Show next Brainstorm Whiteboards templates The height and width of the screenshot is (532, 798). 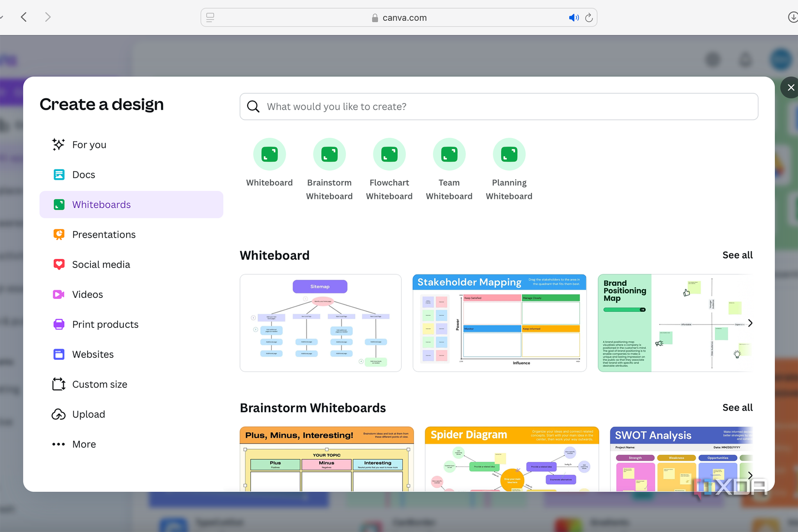(x=750, y=475)
